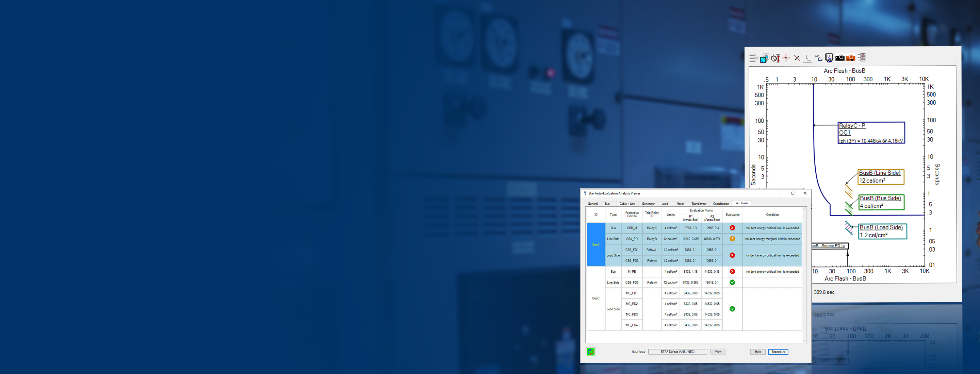Click the sliders plot options icon
Screen dimensions: 980x374
coord(753,58)
